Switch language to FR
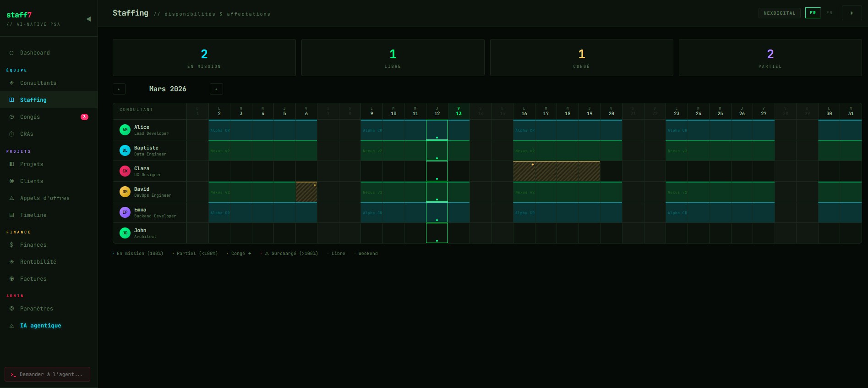This screenshot has width=868, height=388. [x=813, y=13]
